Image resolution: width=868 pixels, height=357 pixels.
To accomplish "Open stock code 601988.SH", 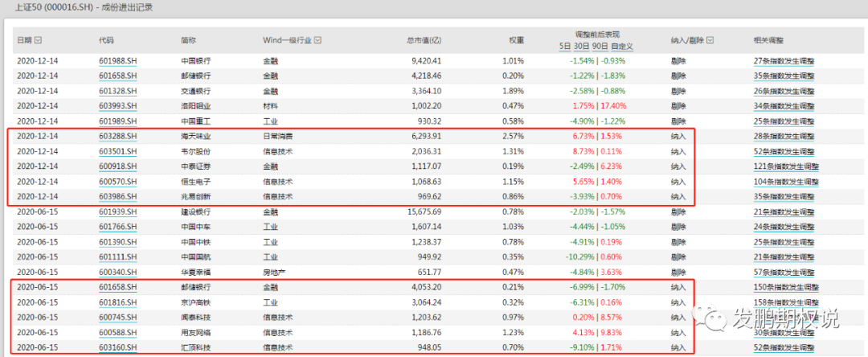I will coord(117,60).
